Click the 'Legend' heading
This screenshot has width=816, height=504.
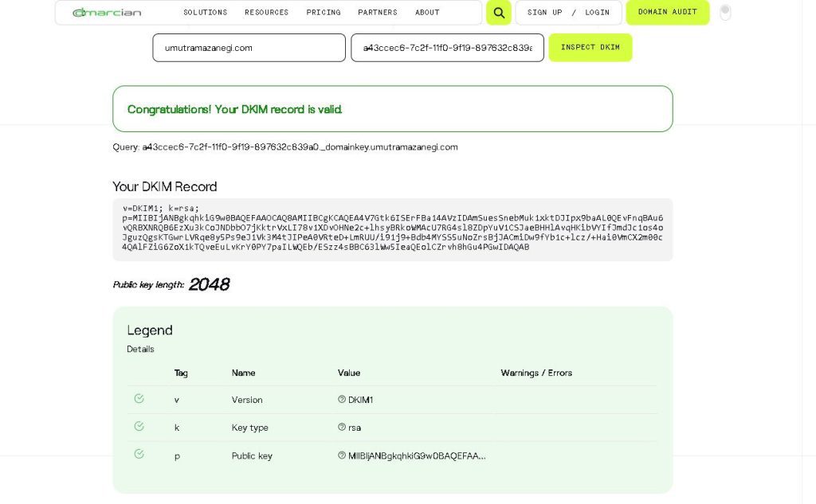tap(149, 330)
